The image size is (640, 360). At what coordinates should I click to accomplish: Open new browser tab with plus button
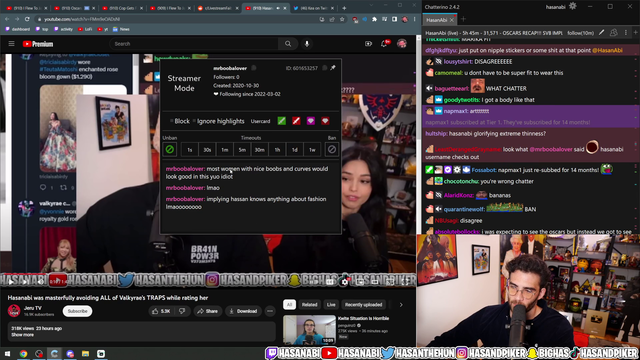pyautogui.click(x=344, y=8)
